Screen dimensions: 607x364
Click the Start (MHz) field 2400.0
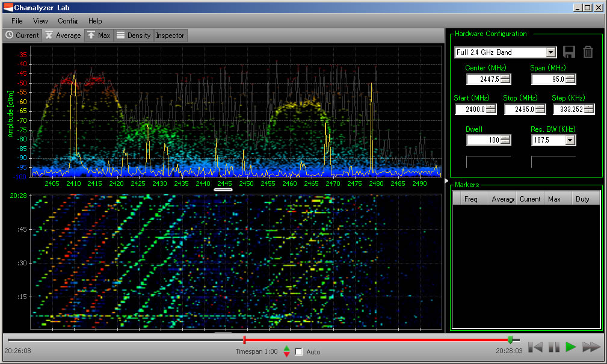click(x=470, y=110)
